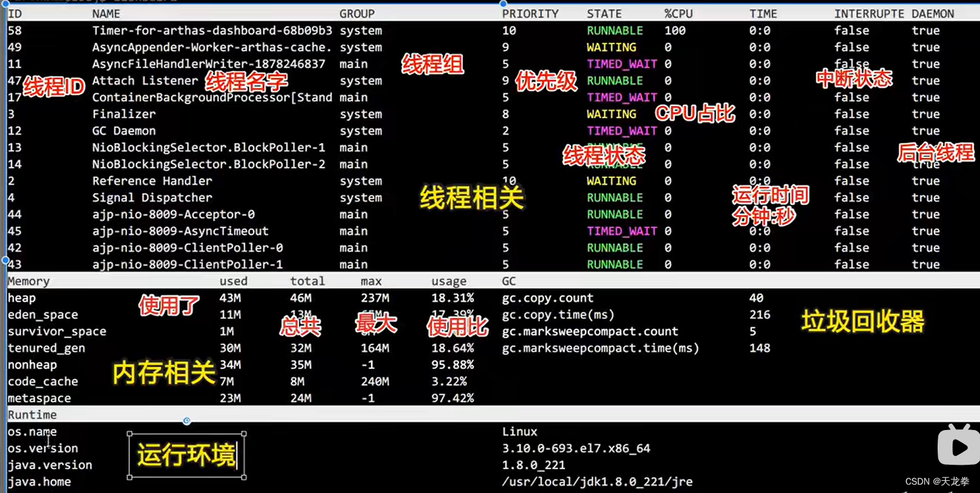Viewport: 980px width, 493px height.
Task: Click the usage column header
Action: tap(449, 281)
